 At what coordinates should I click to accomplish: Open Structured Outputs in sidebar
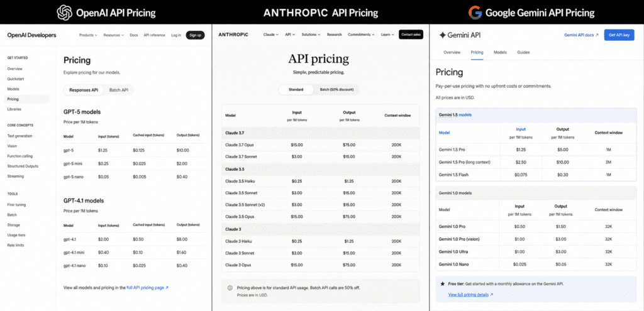[23, 166]
